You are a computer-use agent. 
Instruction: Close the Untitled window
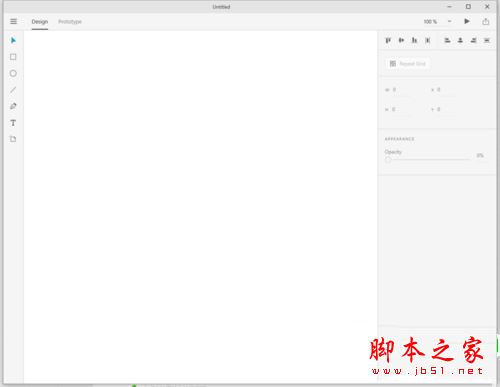point(487,7)
